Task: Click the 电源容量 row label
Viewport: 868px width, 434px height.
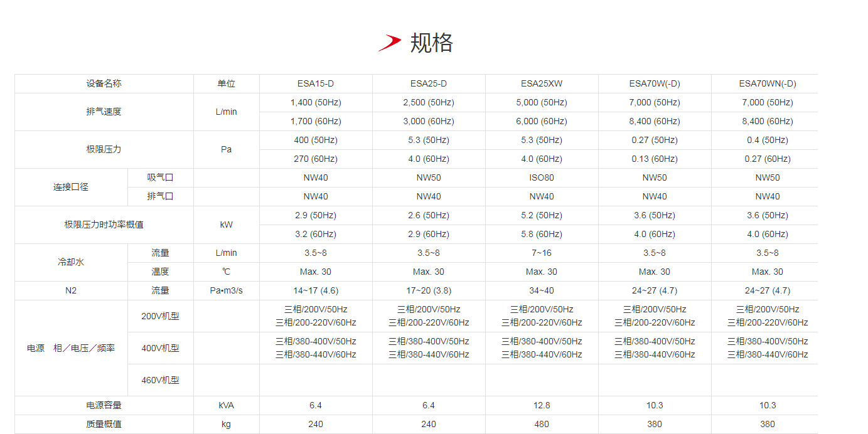Action: 104,405
